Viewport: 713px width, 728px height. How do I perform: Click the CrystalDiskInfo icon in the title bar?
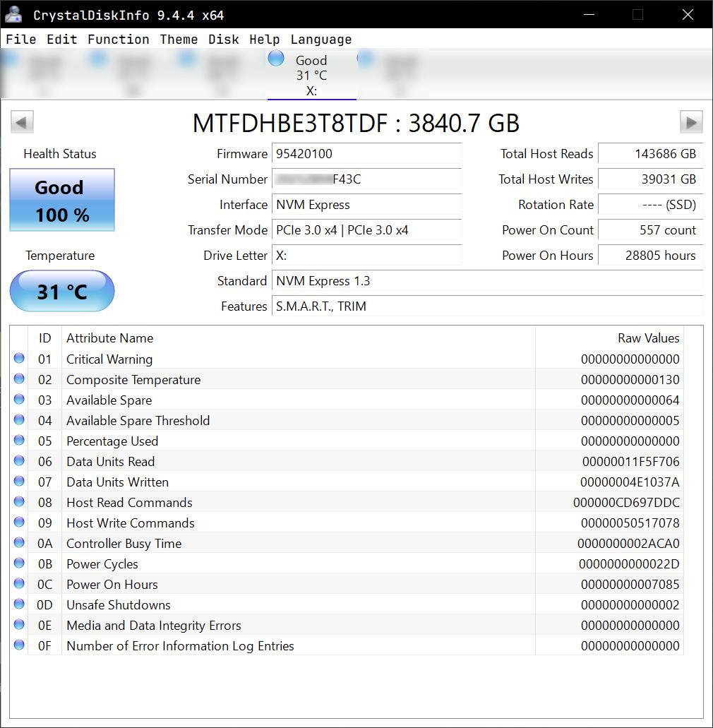tap(14, 14)
